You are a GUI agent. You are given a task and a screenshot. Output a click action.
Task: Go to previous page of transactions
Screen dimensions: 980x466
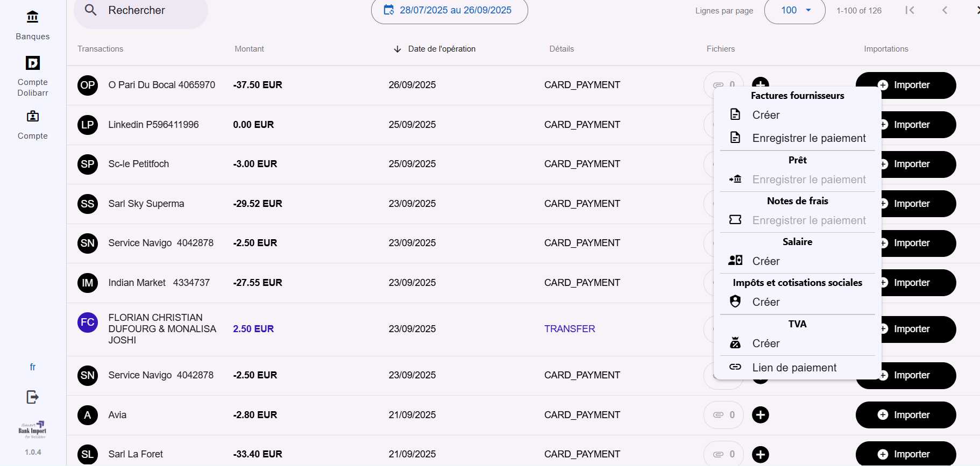point(945,10)
